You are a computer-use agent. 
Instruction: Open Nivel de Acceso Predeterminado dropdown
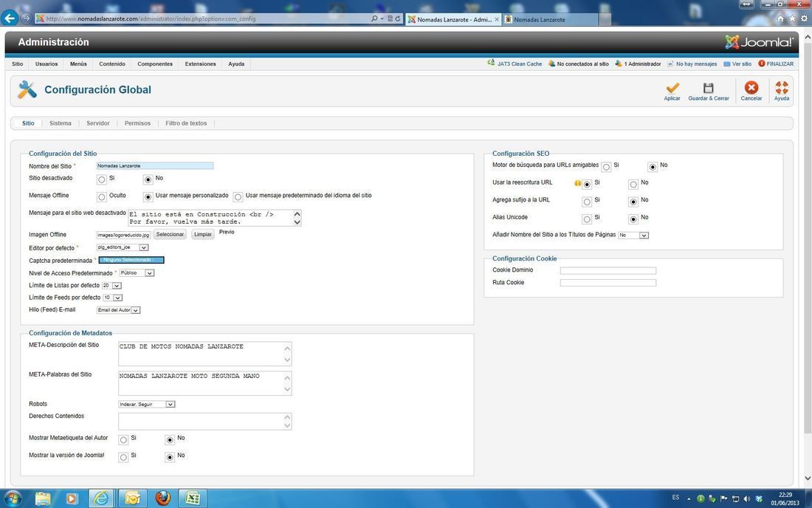point(137,273)
